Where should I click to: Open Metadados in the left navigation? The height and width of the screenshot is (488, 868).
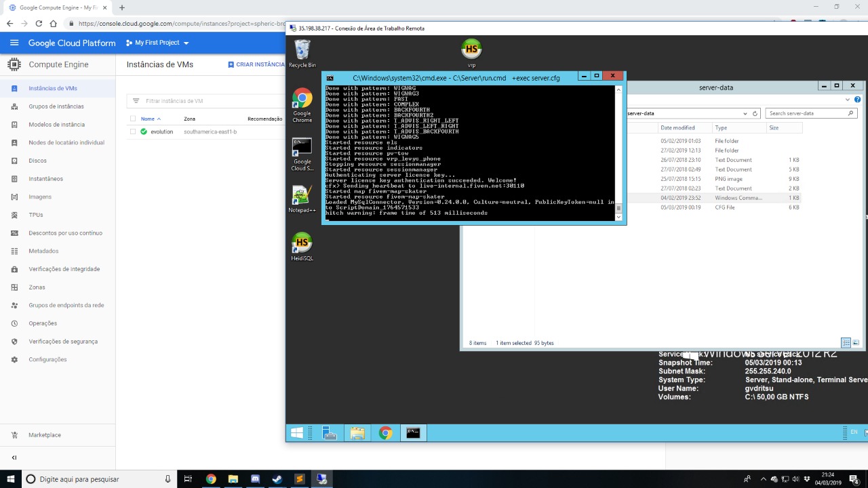pyautogui.click(x=43, y=251)
